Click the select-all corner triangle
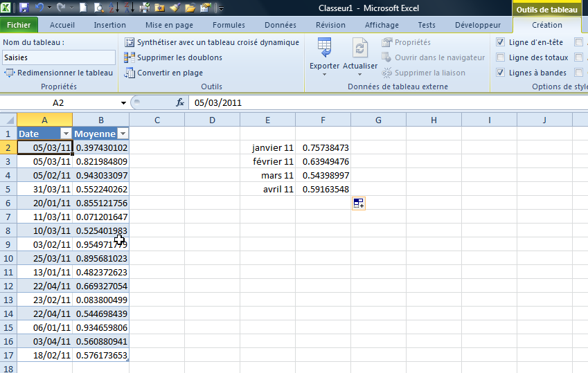588x373 pixels. (8, 120)
